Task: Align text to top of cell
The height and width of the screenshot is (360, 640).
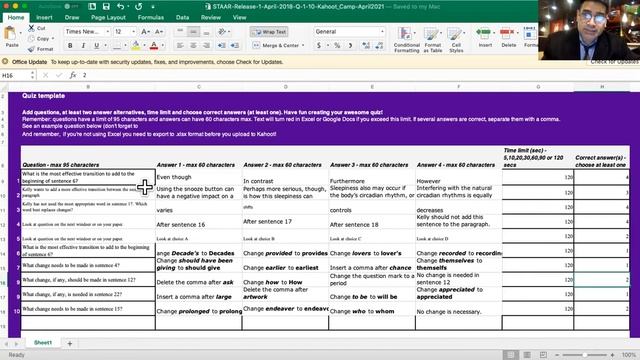Action: point(180,31)
